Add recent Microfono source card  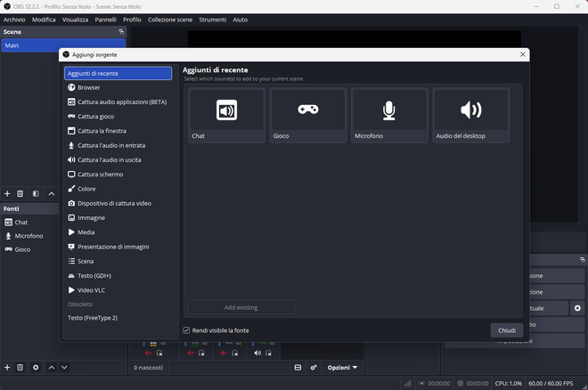[x=389, y=116]
